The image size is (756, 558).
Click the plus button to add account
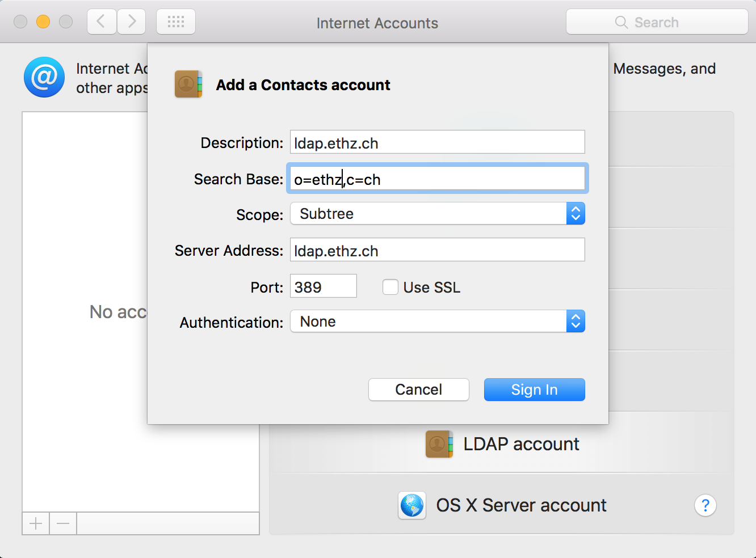(x=36, y=523)
